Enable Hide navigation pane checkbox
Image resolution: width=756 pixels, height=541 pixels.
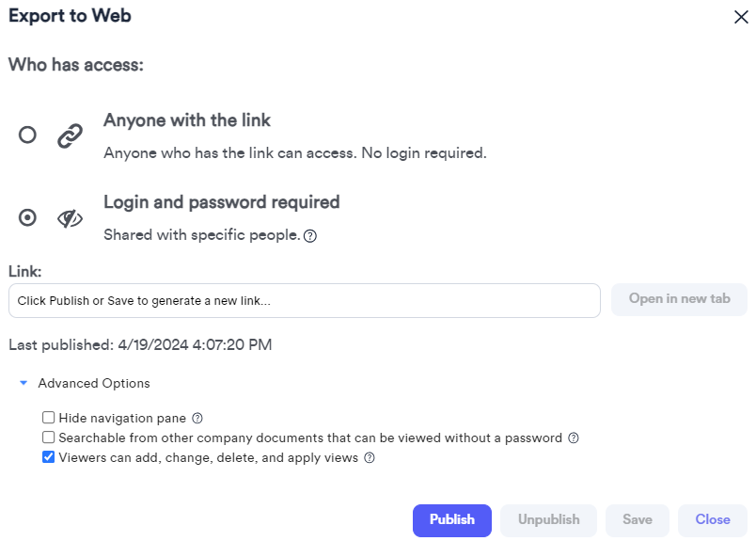[49, 418]
